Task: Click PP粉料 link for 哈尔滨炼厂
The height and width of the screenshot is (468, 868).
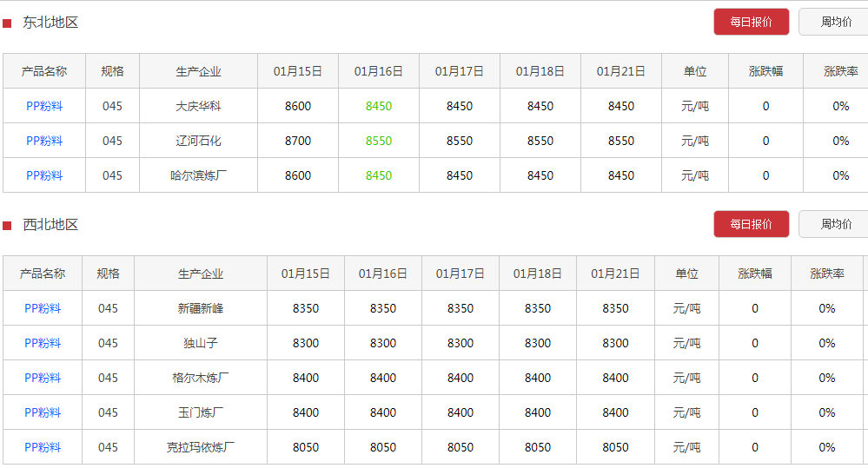Action: (44, 175)
